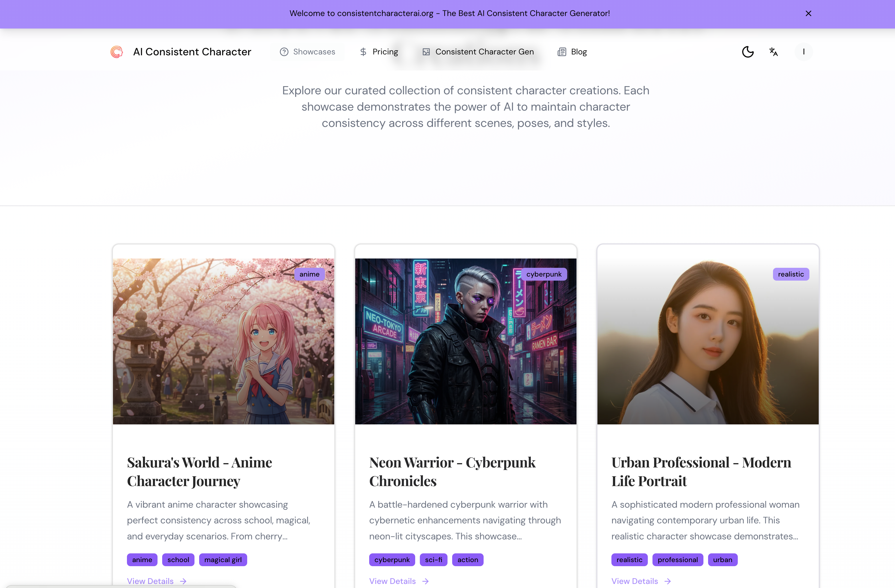Click the image icon beside Consistent Character Gen
Image resolution: width=895 pixels, height=588 pixels.
tap(427, 52)
